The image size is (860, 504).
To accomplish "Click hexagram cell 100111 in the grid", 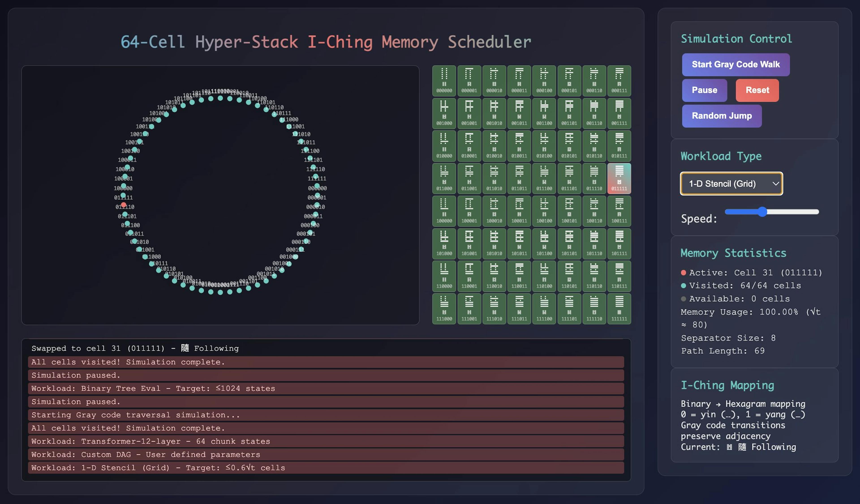I will click(619, 211).
